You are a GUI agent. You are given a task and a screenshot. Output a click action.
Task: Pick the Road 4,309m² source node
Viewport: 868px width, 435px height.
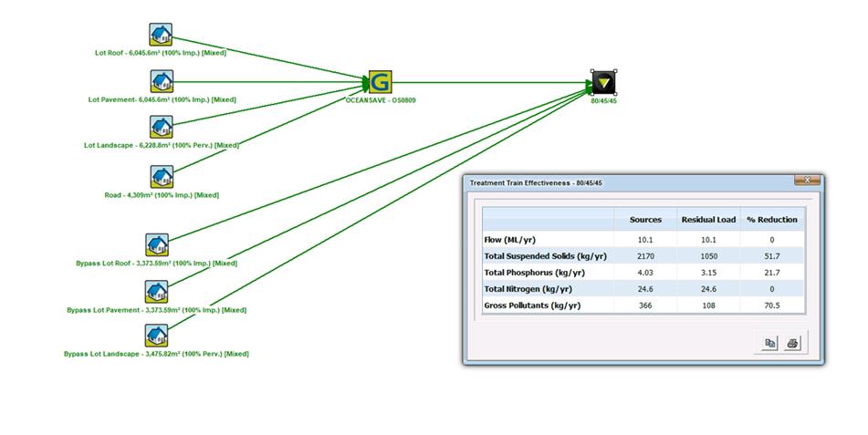point(162,177)
